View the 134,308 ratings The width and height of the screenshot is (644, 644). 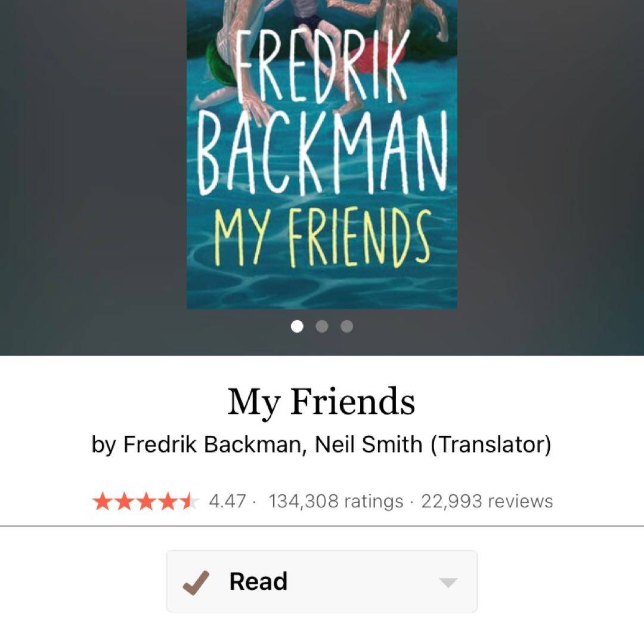(x=336, y=501)
